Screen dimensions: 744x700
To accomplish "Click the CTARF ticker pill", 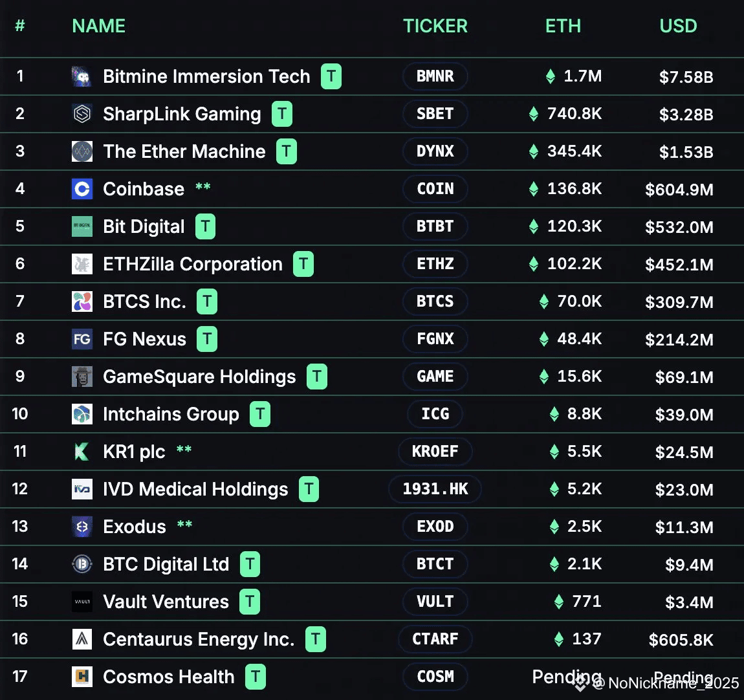I will pyautogui.click(x=435, y=639).
